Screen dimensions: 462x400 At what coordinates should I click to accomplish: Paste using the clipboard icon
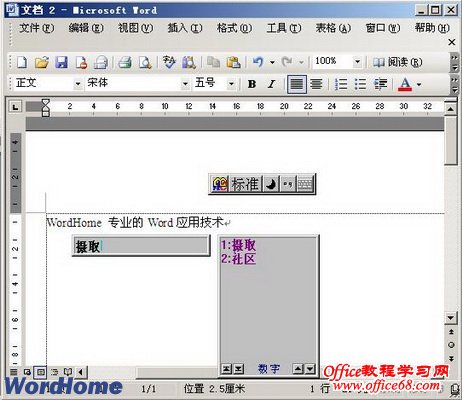(x=233, y=62)
